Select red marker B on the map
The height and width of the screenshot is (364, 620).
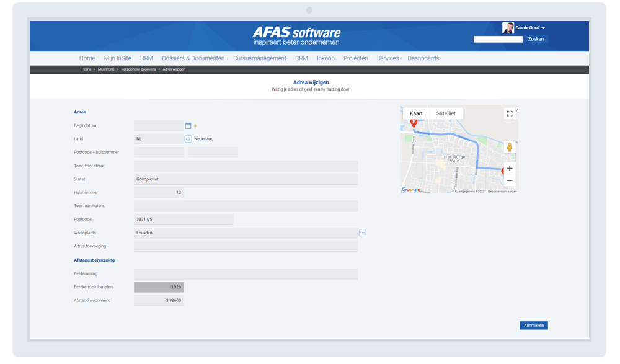point(414,123)
